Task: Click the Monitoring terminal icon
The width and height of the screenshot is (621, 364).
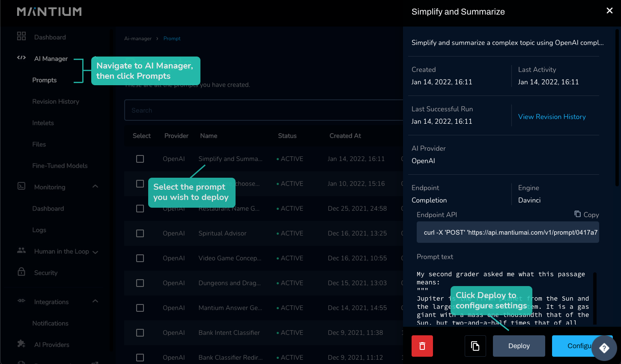Action: click(21, 186)
